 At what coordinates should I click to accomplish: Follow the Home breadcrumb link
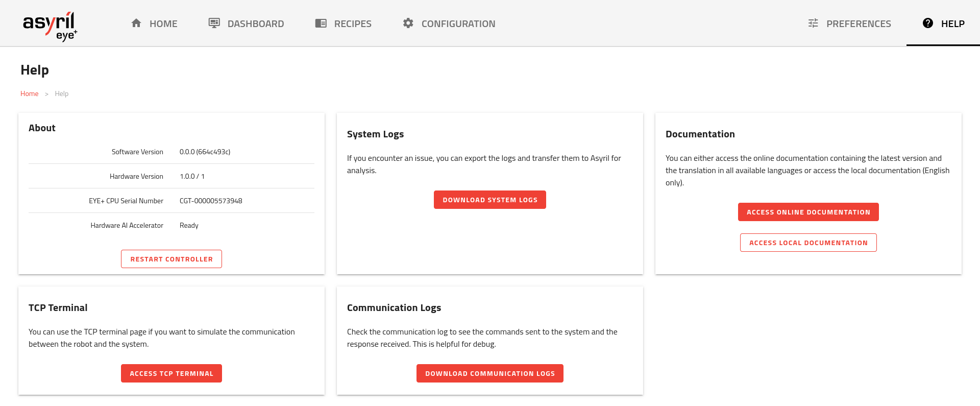coord(30,93)
